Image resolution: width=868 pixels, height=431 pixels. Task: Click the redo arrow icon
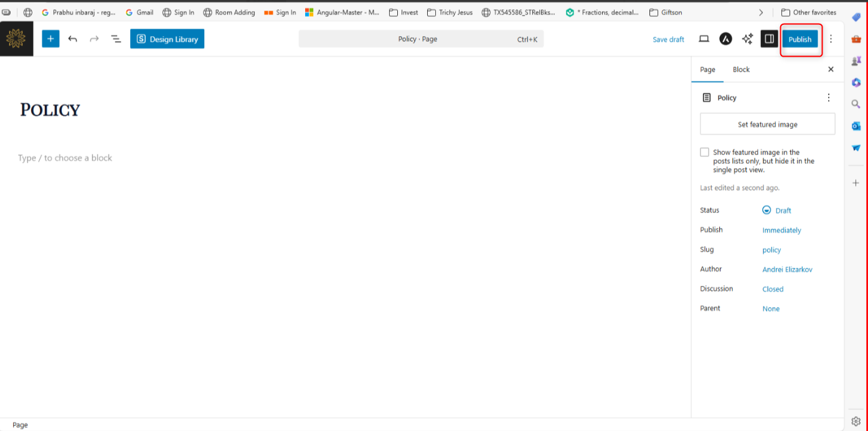pos(94,39)
